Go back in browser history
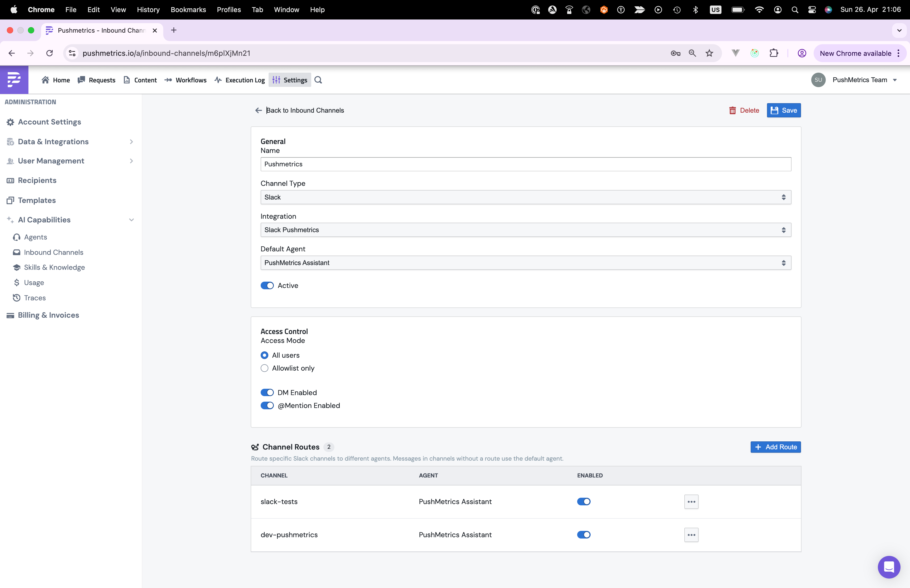The height and width of the screenshot is (588, 910). (12, 53)
